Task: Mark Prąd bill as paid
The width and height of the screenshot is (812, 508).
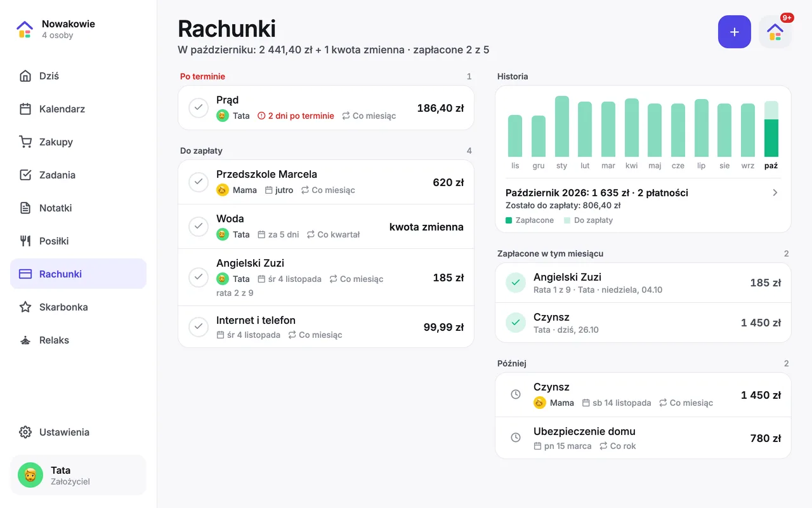Action: click(x=199, y=108)
